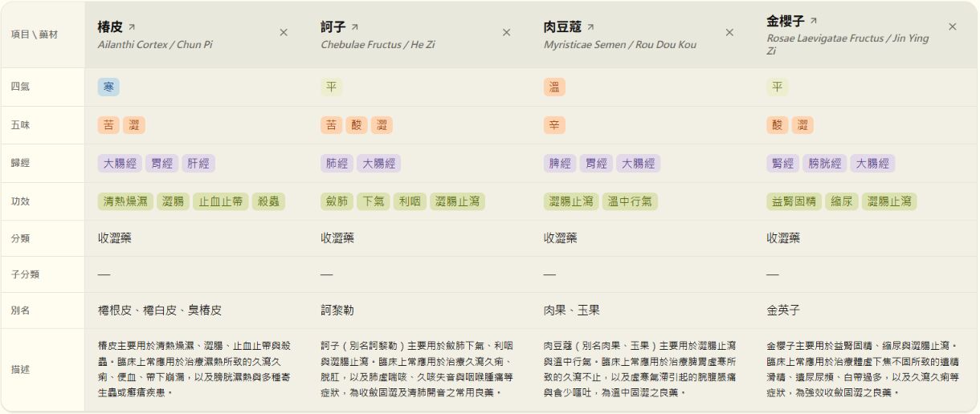Remove 金櫻子 column with X icon

point(953,26)
